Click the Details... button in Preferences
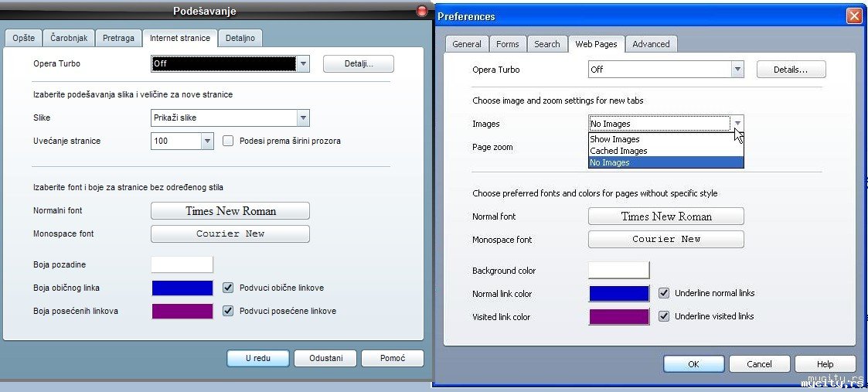The width and height of the screenshot is (868, 392). pos(791,70)
